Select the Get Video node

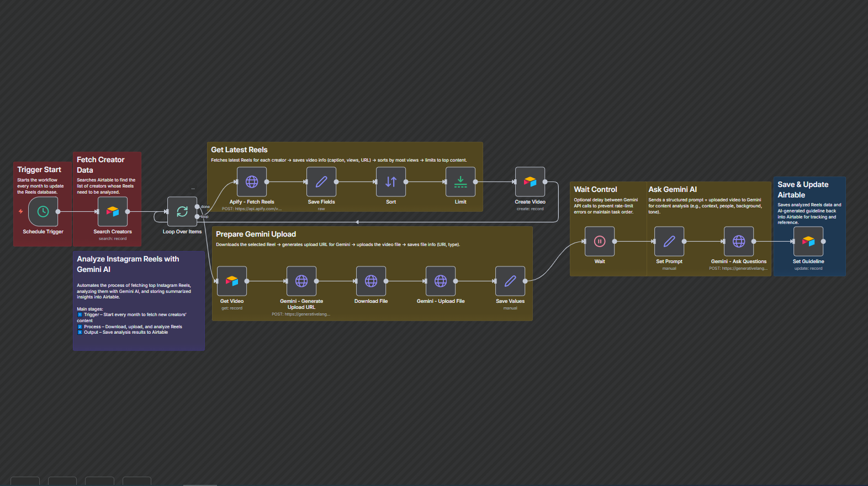[x=232, y=281]
